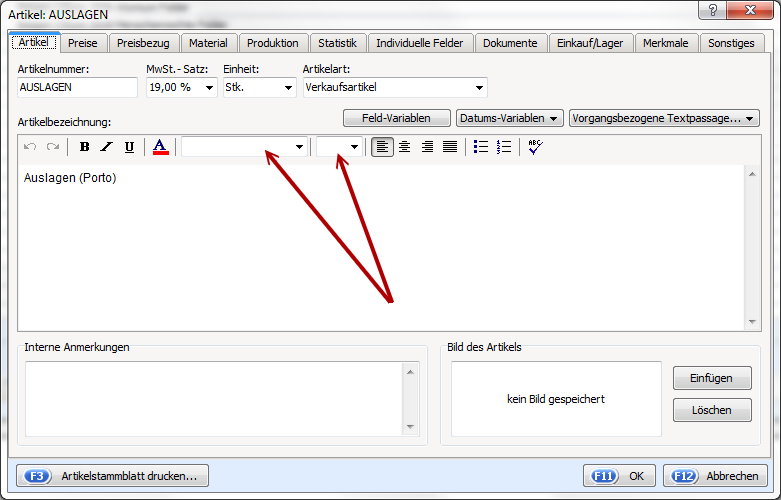Open the Dokumente tab
781x500 pixels.
511,43
